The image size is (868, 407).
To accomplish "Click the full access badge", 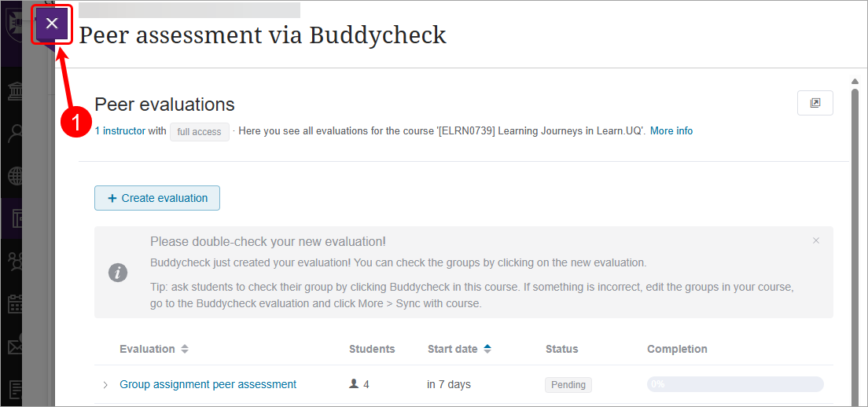I will click(199, 132).
